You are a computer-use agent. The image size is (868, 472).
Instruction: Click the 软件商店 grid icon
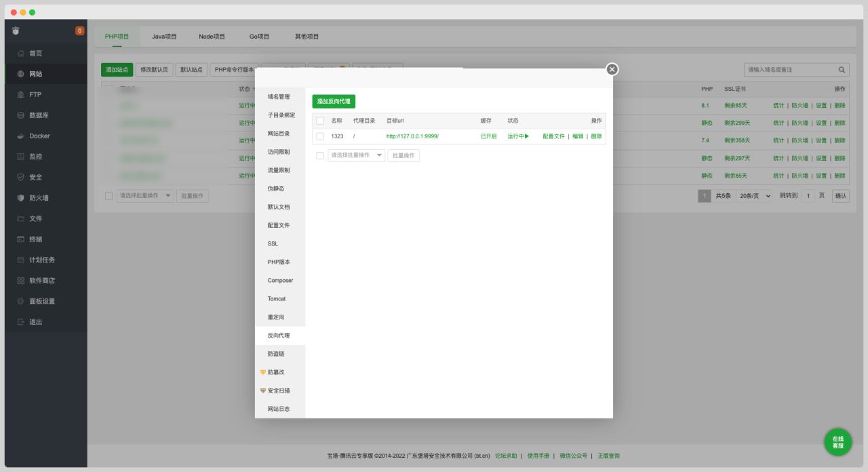21,281
